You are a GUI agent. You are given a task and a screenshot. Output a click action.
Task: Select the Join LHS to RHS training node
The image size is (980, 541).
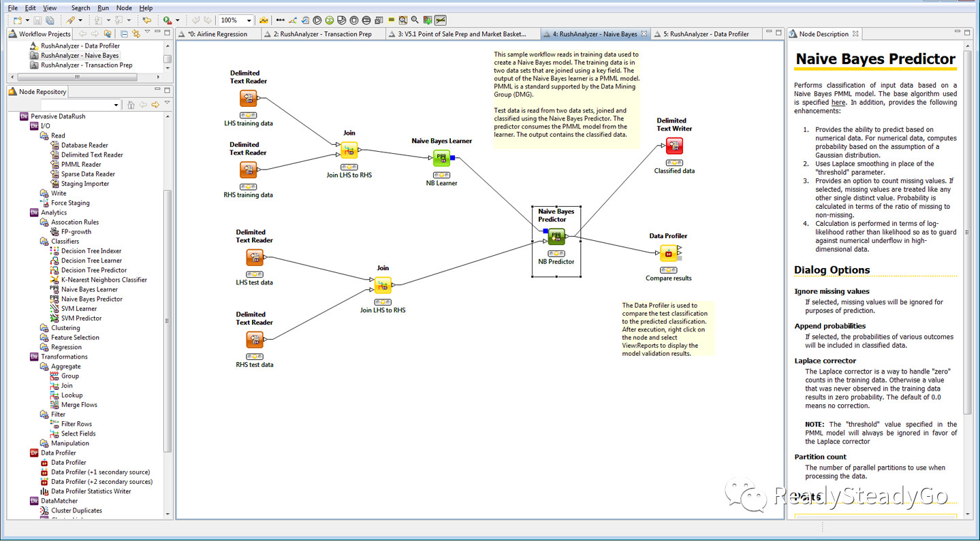349,150
